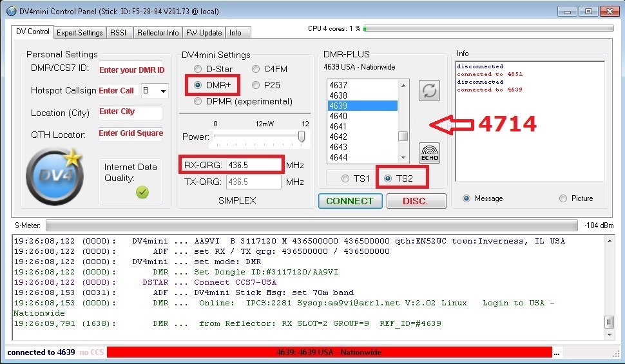Click reflector list scroll up arrow
Image resolution: width=625 pixels, height=364 pixels.
tap(403, 85)
